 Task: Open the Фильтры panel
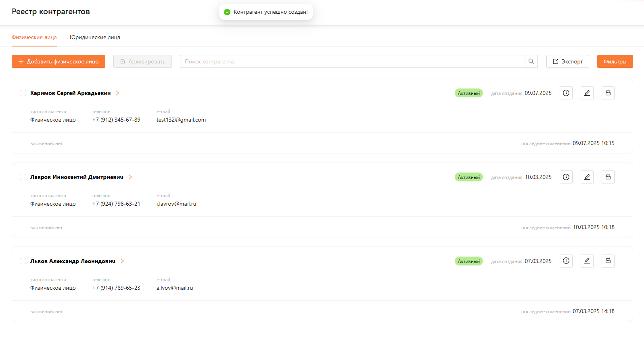point(615,61)
